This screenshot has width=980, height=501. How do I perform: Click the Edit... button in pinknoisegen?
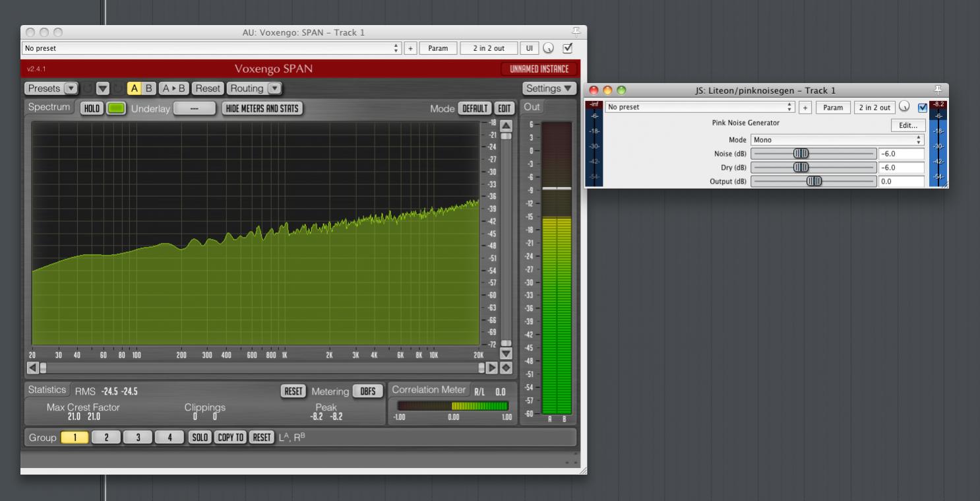[907, 125]
